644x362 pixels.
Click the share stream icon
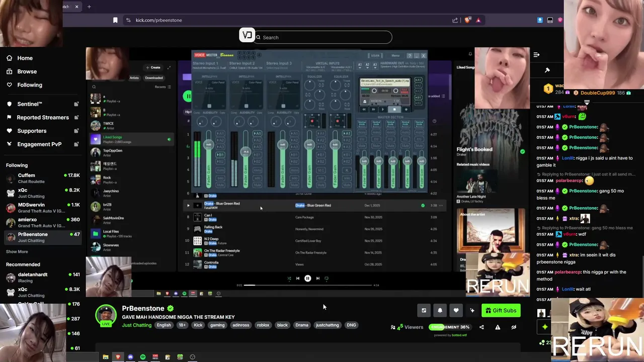[481, 327]
